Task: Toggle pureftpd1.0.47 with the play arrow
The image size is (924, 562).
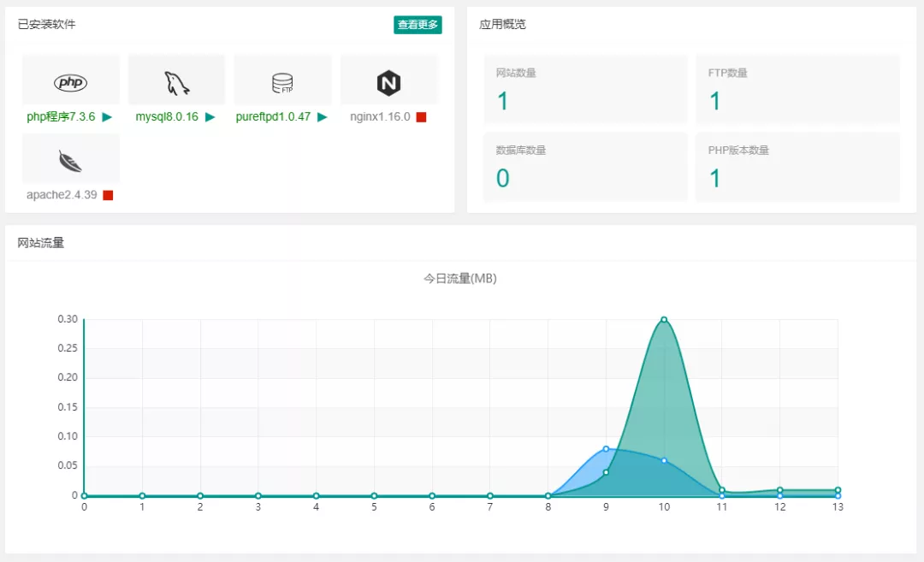Action: click(x=323, y=117)
